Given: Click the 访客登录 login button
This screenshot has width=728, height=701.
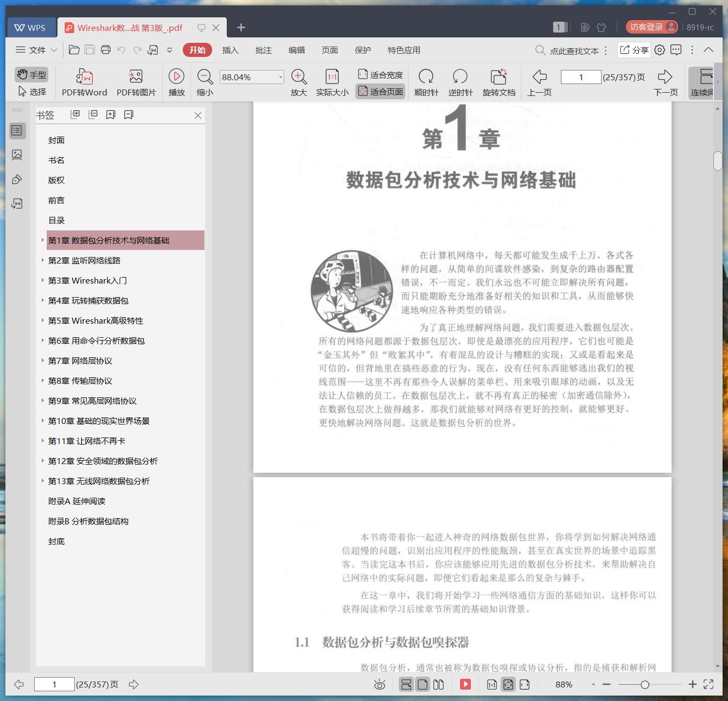Looking at the screenshot, I should (652, 27).
